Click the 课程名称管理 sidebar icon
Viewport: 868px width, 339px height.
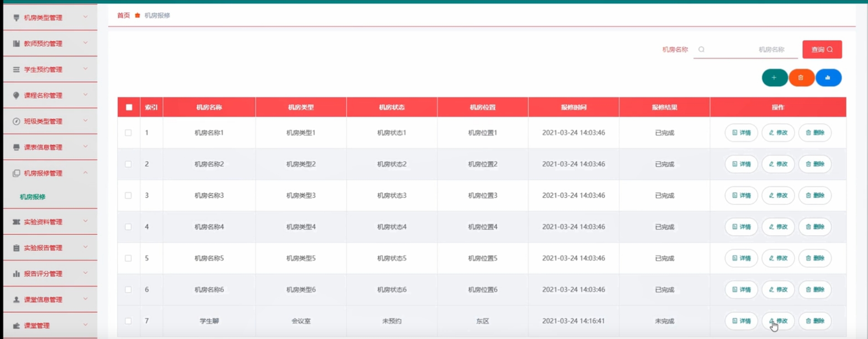tap(16, 95)
